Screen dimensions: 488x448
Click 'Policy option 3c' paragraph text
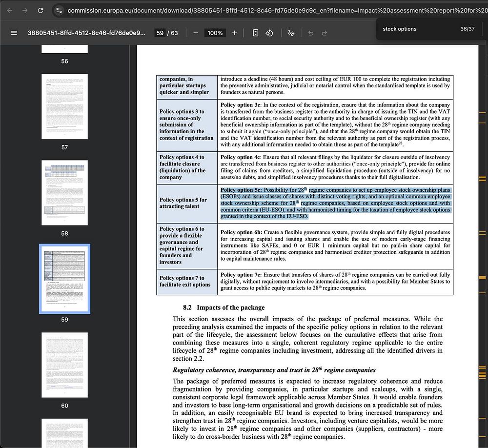point(335,124)
